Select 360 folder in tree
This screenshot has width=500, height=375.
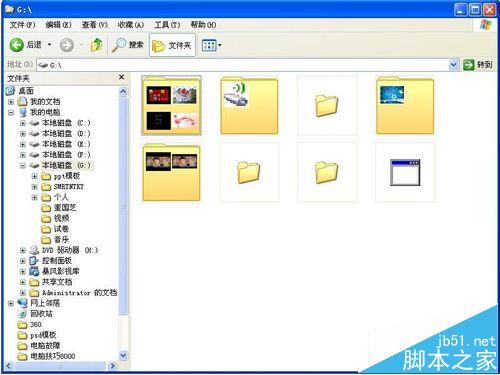click(x=36, y=324)
